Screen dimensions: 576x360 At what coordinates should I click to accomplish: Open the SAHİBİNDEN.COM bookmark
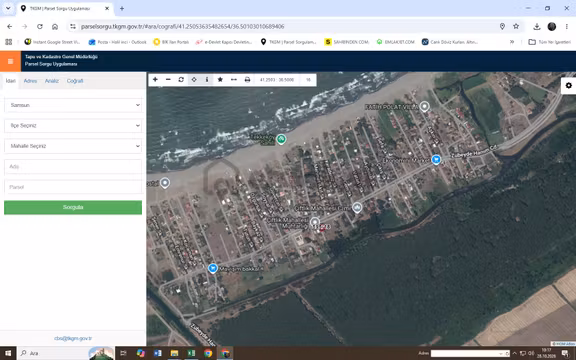click(346, 42)
